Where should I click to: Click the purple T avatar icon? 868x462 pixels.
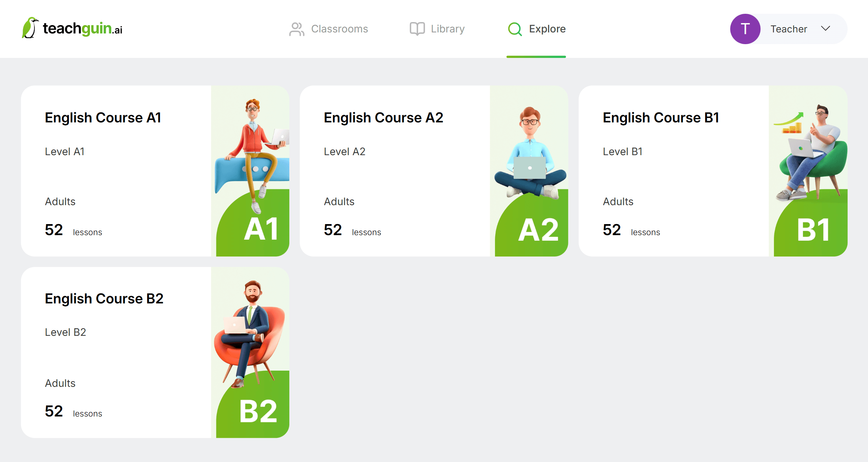tap(745, 29)
